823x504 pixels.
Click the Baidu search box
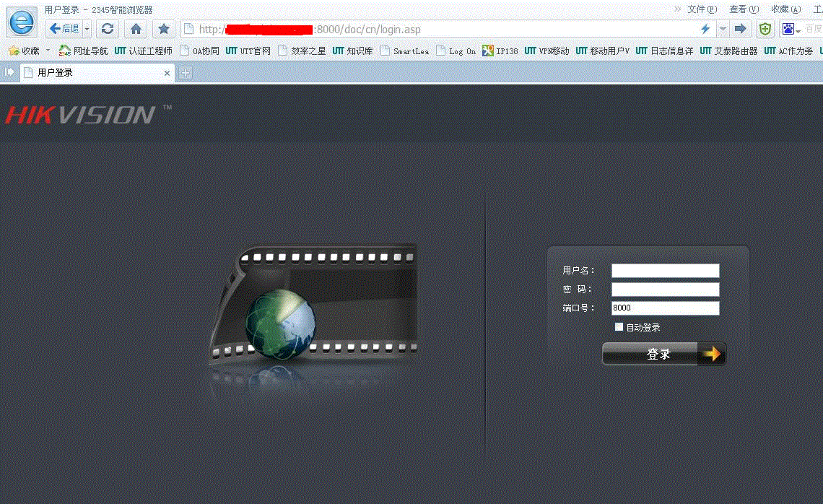click(x=813, y=30)
